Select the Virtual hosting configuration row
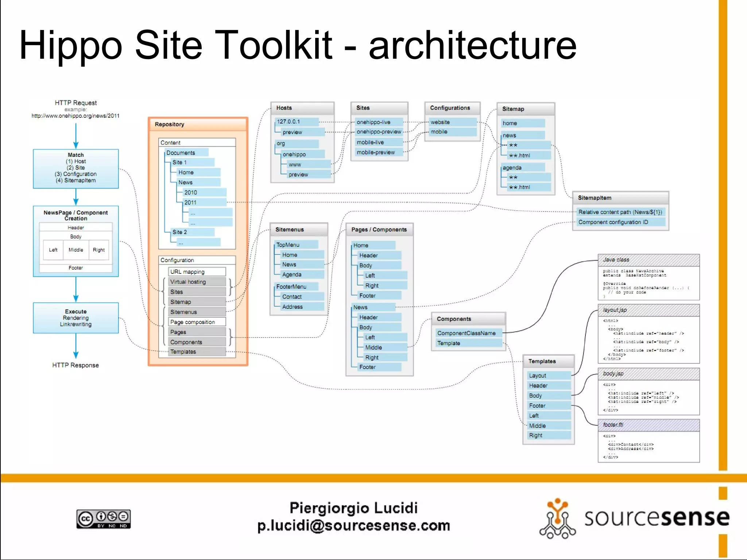 [197, 282]
